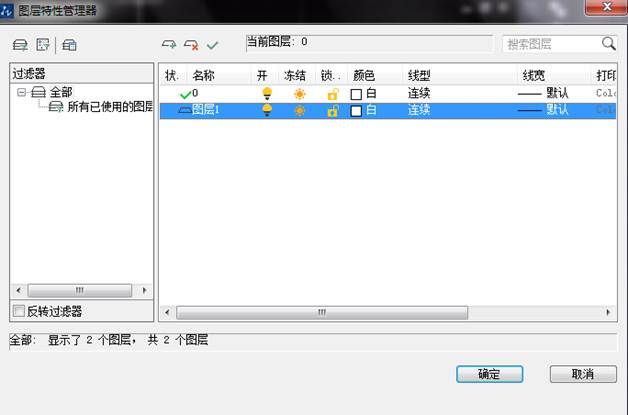Open the Layer States Manager icon

tap(70, 45)
